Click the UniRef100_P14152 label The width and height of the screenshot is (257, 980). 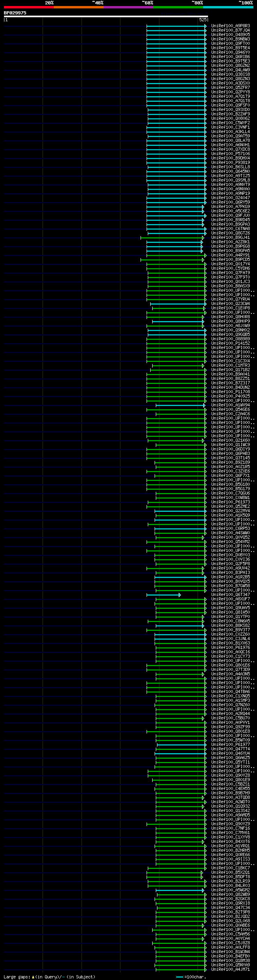point(230,344)
